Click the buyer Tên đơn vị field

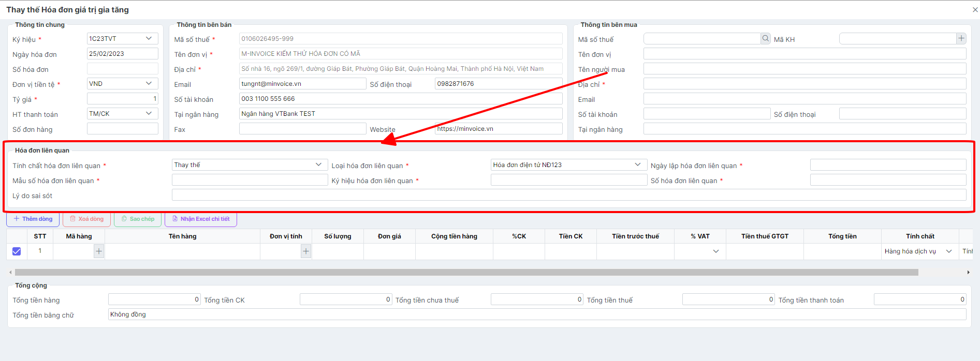pyautogui.click(x=805, y=54)
